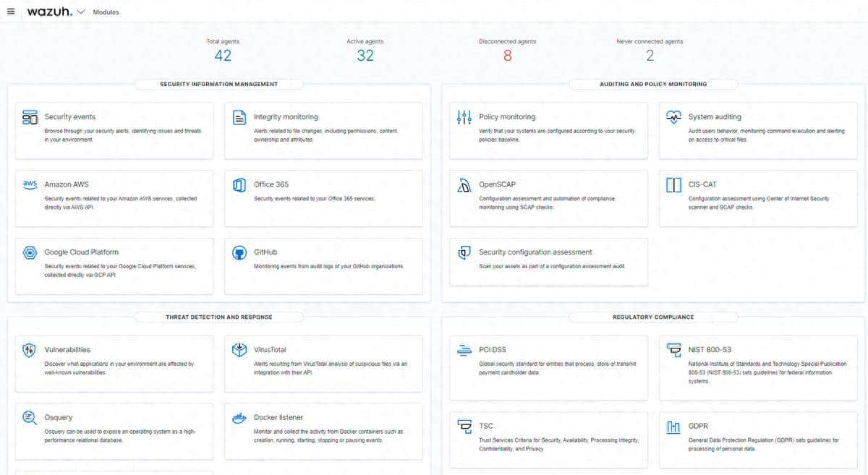Click the GitHub octocat icon

pyautogui.click(x=239, y=253)
